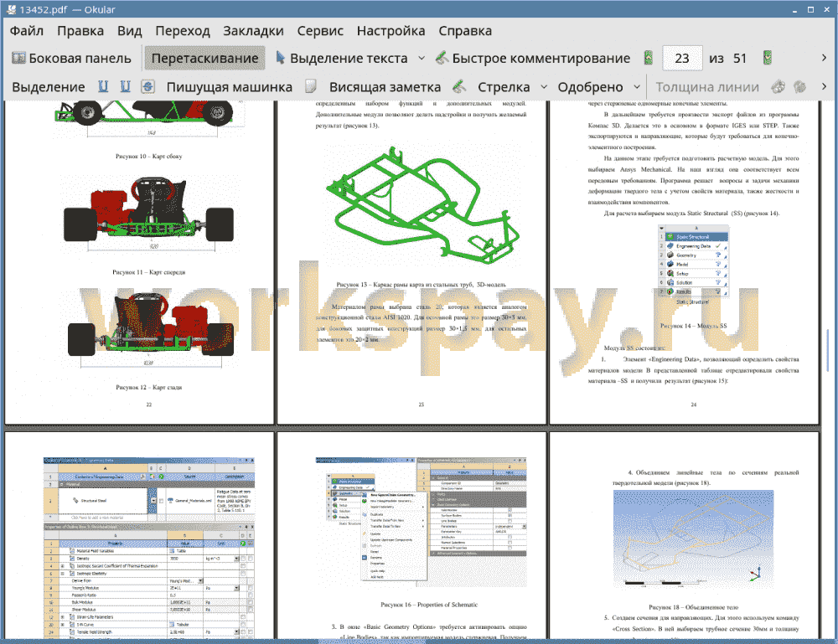Toggle Быстрое комментирование quick annotations
Screen dimensions: 838x644
(533, 59)
